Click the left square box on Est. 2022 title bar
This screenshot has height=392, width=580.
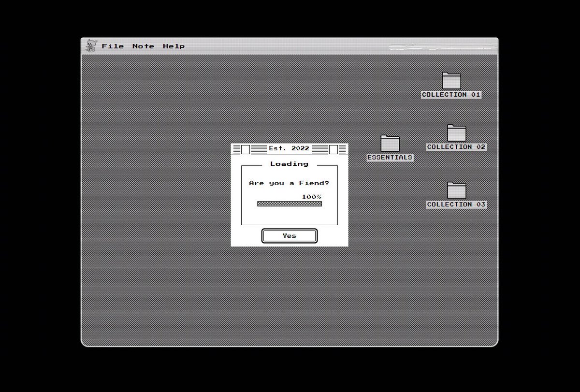click(x=246, y=149)
